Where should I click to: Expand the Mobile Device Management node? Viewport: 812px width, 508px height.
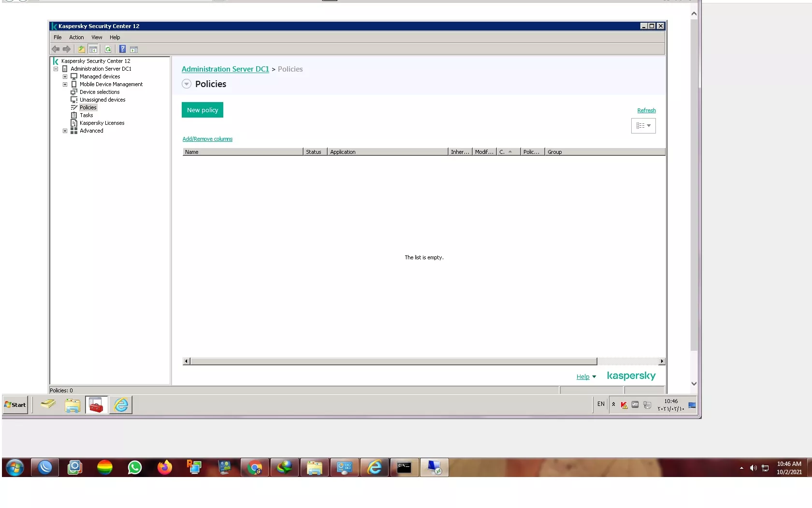65,84
